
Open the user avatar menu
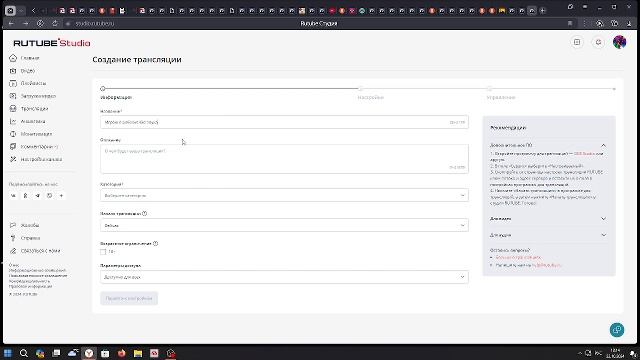619,42
